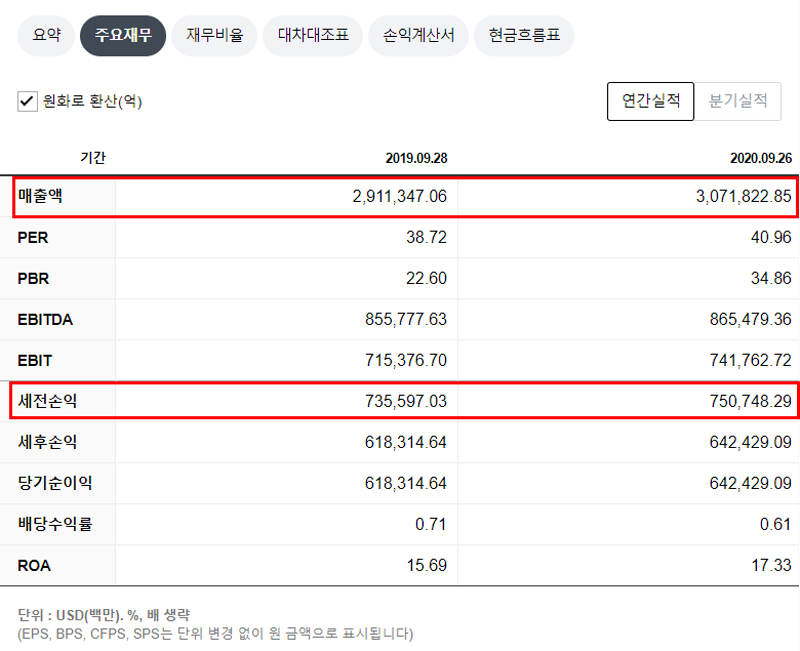Switch to 분기실적 view
Viewport: 800px width, 651px height.
pos(737,101)
